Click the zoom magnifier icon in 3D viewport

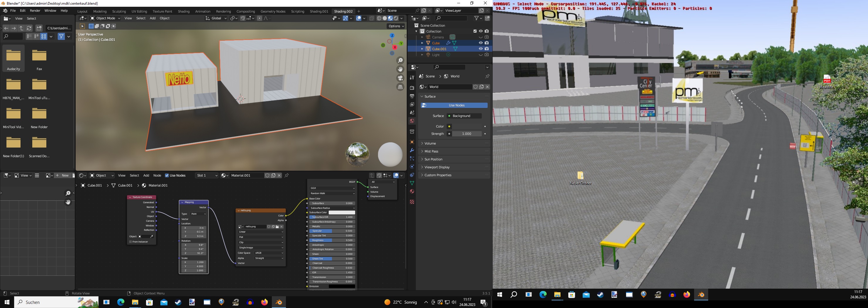tap(400, 61)
